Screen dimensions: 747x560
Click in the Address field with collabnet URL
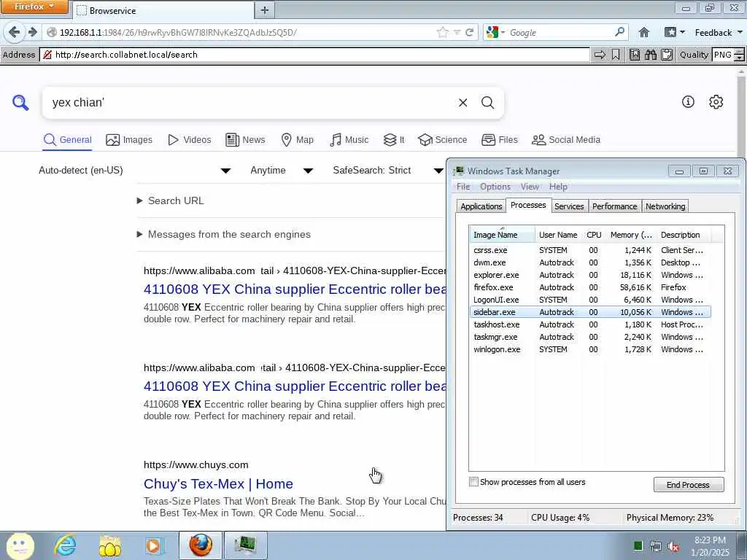[314, 55]
